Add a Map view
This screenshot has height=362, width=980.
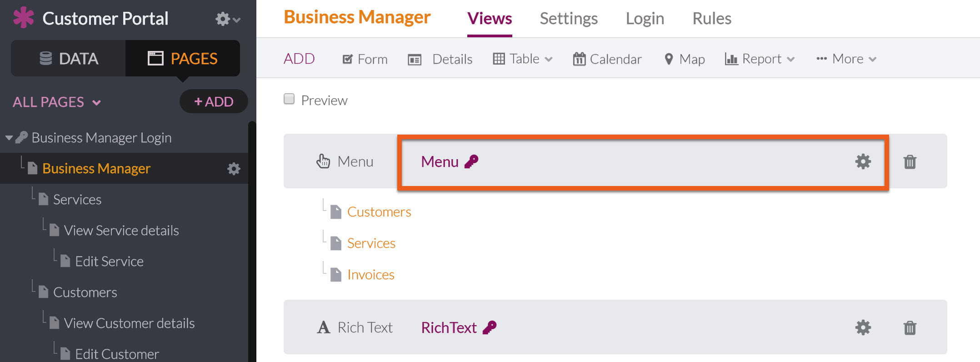[685, 59]
